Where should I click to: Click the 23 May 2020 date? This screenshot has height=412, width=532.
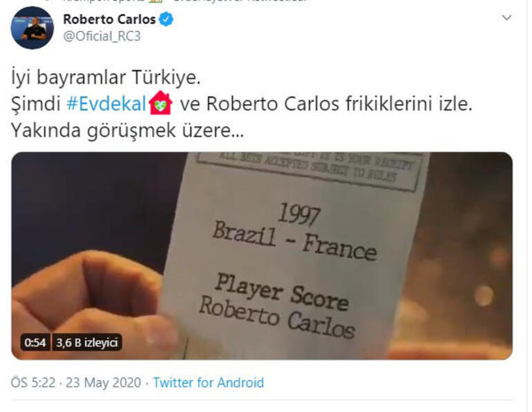[103, 382]
